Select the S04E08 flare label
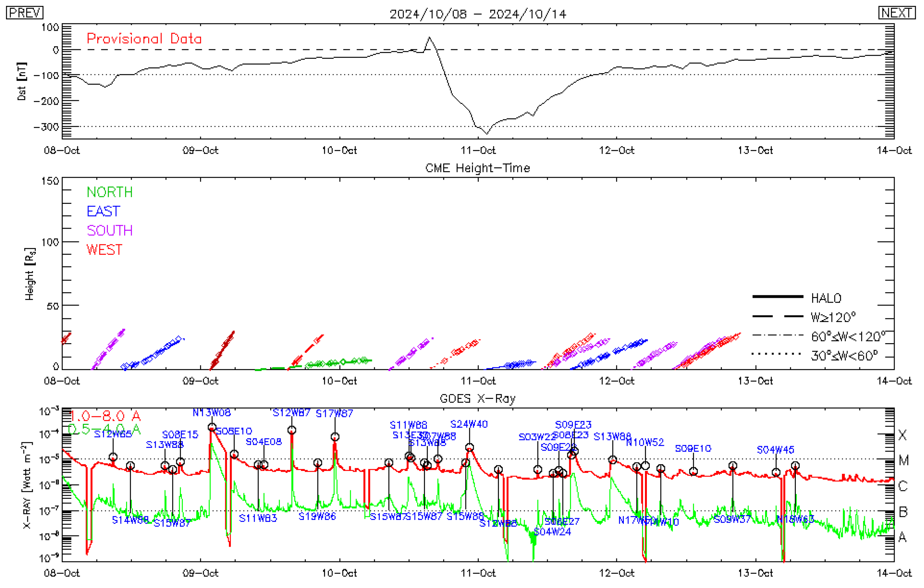The height and width of the screenshot is (588, 924). 264,442
